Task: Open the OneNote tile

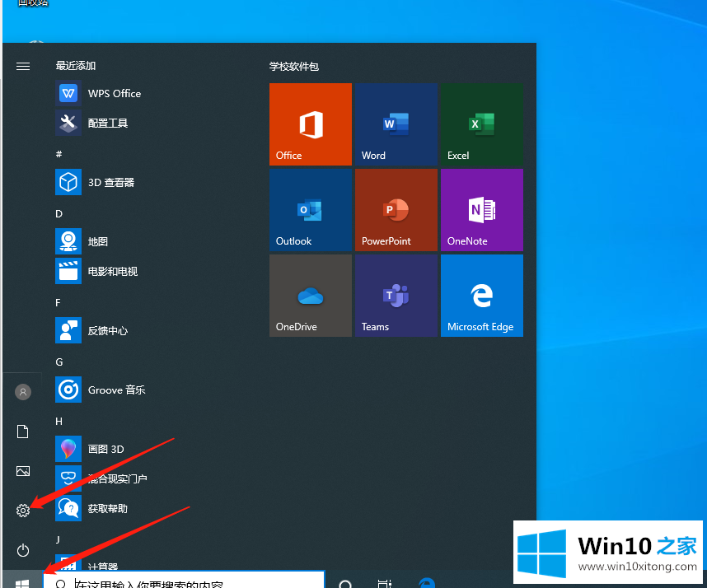Action: point(482,210)
